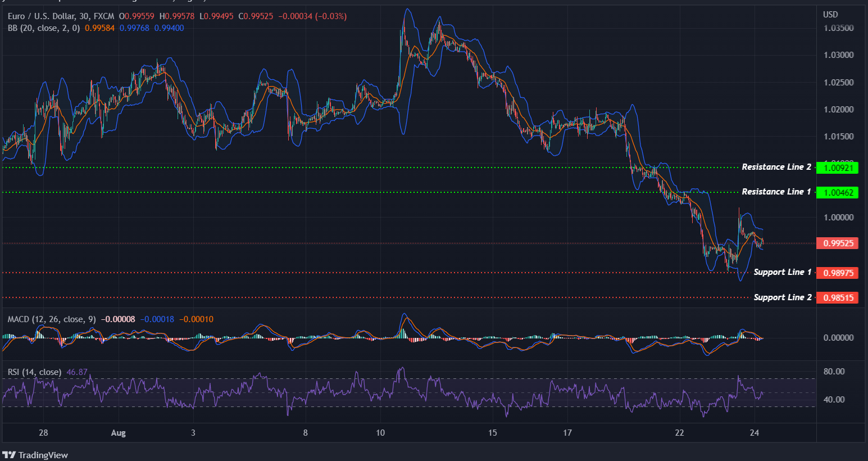Viewport: 868px width, 461px height.
Task: Click the Resistance Line 1 price label 1.00462
Action: point(838,192)
